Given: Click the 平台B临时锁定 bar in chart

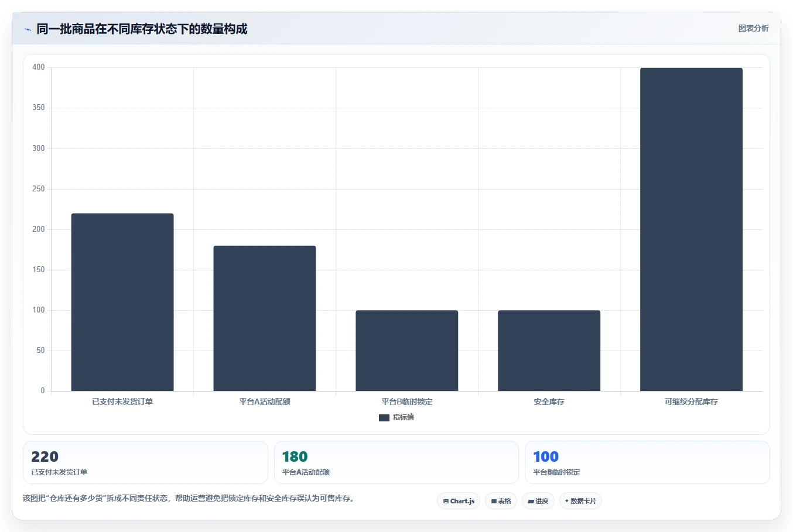Looking at the screenshot, I should 407,351.
